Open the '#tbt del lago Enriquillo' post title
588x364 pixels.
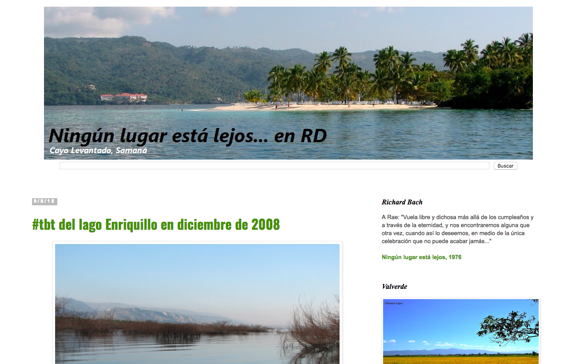pos(156,224)
